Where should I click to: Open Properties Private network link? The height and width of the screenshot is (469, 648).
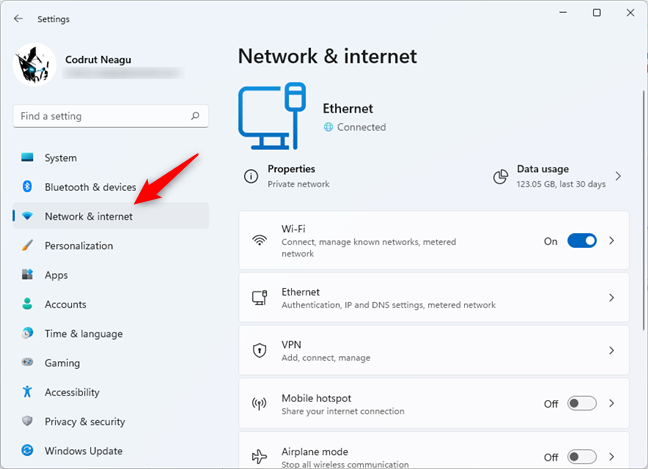[x=287, y=176]
